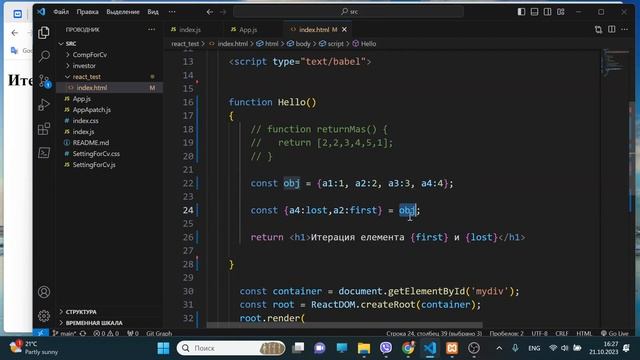Screen dimensions: 640x360
Task: Click the taskbar Поиск search box
Action: click(x=231, y=348)
